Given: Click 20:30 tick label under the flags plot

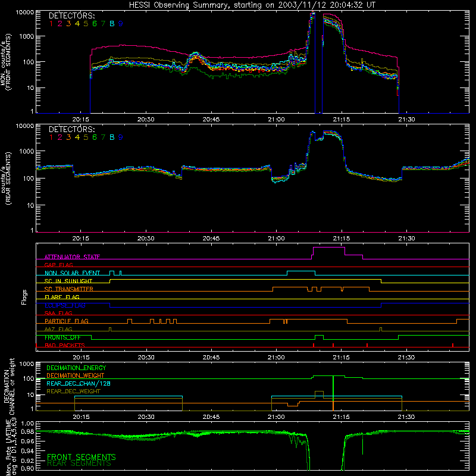Looking at the screenshot, I should (146, 358).
